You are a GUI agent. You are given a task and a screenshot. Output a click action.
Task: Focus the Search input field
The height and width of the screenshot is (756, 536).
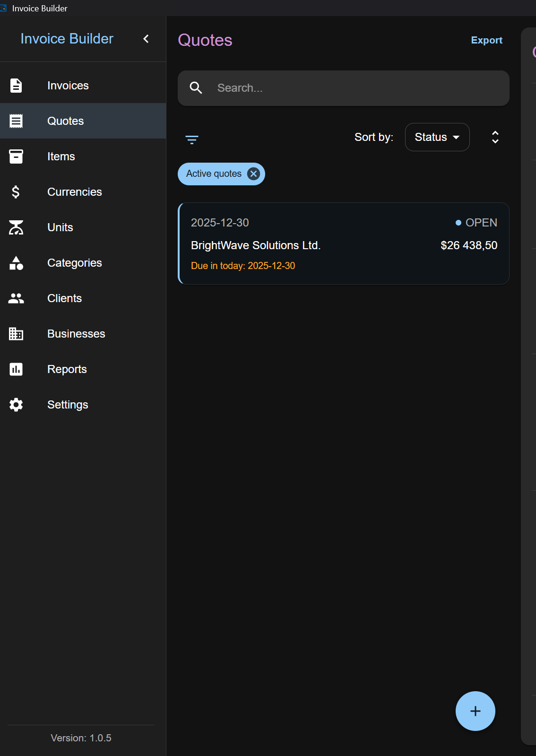(x=344, y=88)
